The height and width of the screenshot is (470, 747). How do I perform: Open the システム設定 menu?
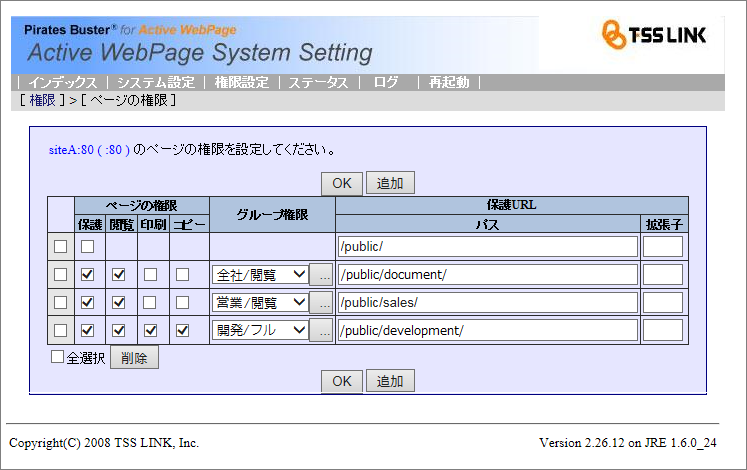coord(155,83)
